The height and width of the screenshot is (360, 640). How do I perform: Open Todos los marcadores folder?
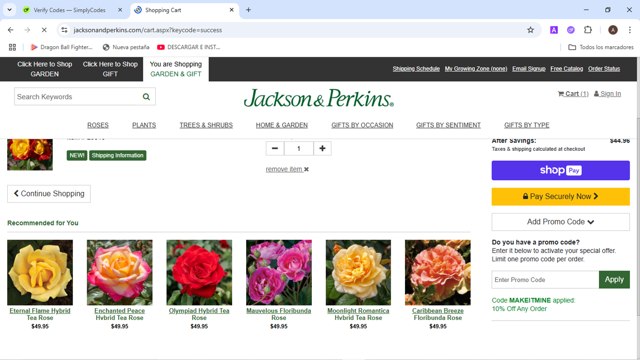[x=601, y=47]
